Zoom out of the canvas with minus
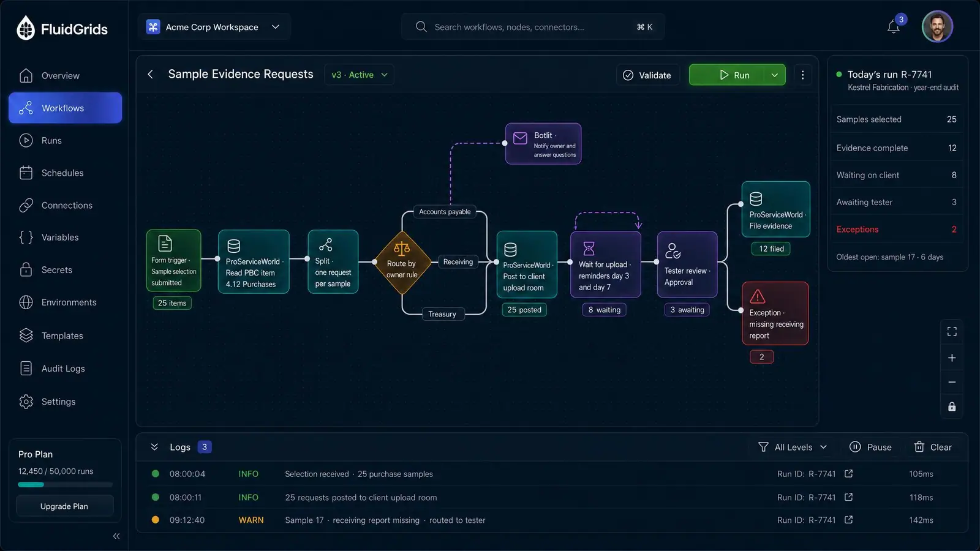This screenshot has width=980, height=551. (x=952, y=382)
